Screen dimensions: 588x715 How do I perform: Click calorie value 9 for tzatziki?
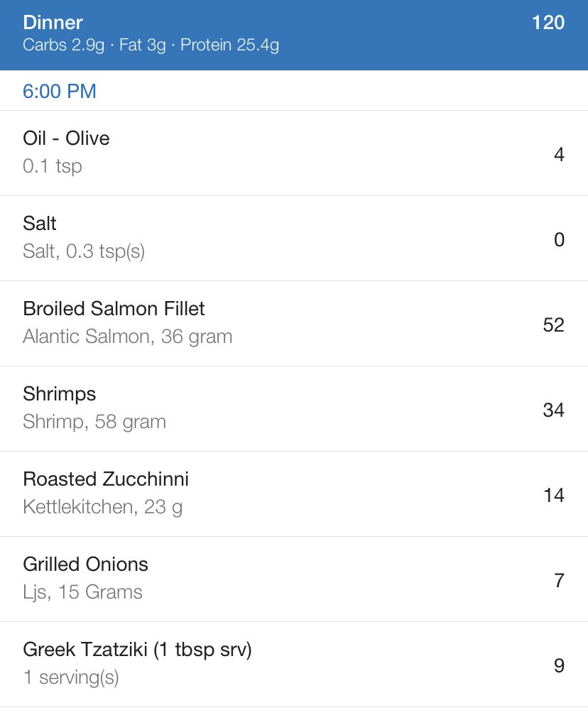pos(560,666)
